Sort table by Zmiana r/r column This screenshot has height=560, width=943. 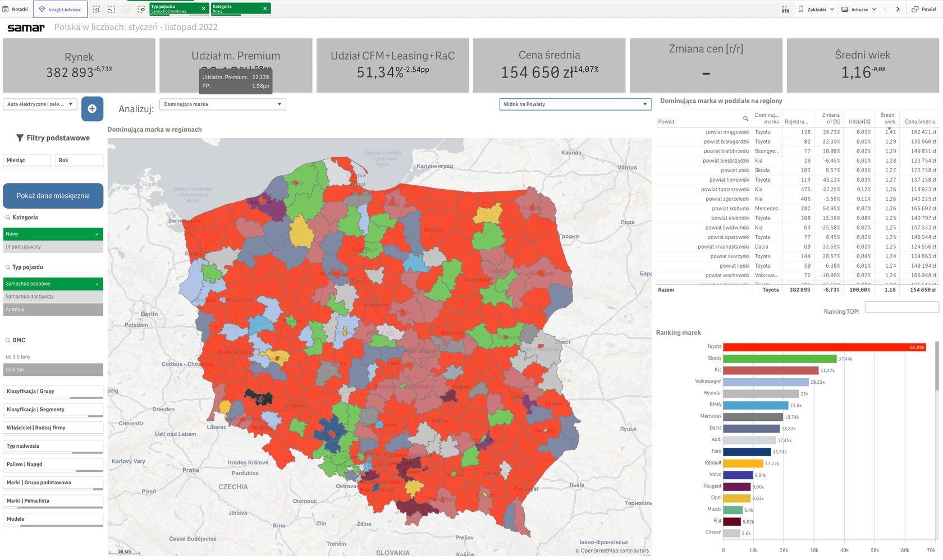(831, 118)
